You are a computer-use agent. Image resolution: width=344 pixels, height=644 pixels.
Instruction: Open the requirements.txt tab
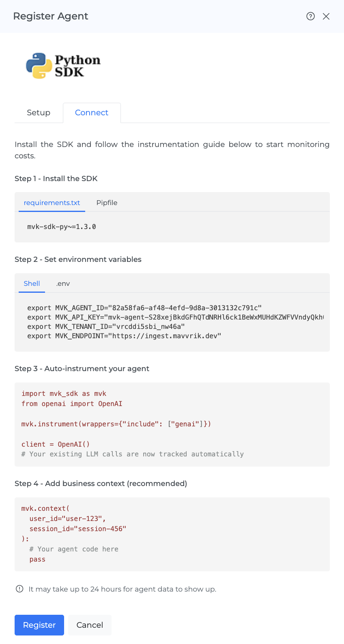point(52,203)
